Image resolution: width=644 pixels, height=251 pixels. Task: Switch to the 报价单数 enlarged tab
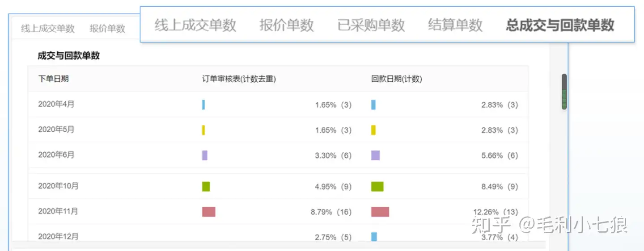pos(287,25)
